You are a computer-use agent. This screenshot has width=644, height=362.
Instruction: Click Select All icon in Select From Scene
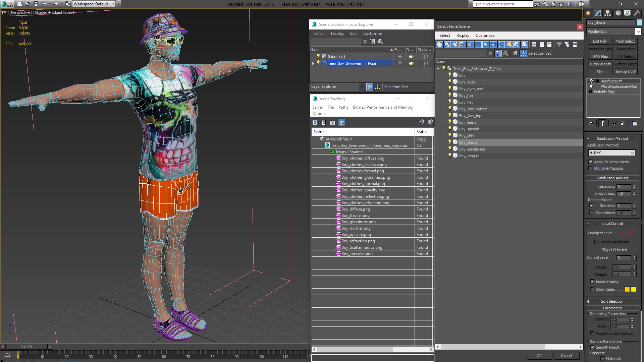[534, 45]
